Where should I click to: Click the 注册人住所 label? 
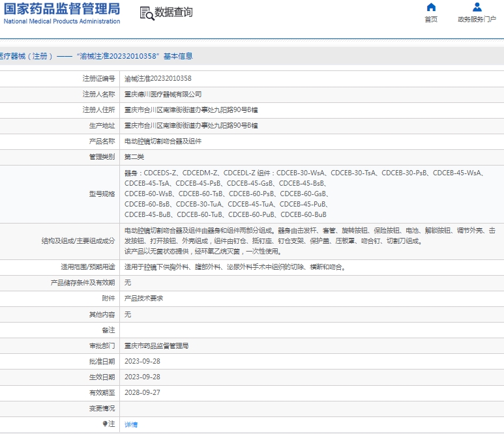coord(98,110)
